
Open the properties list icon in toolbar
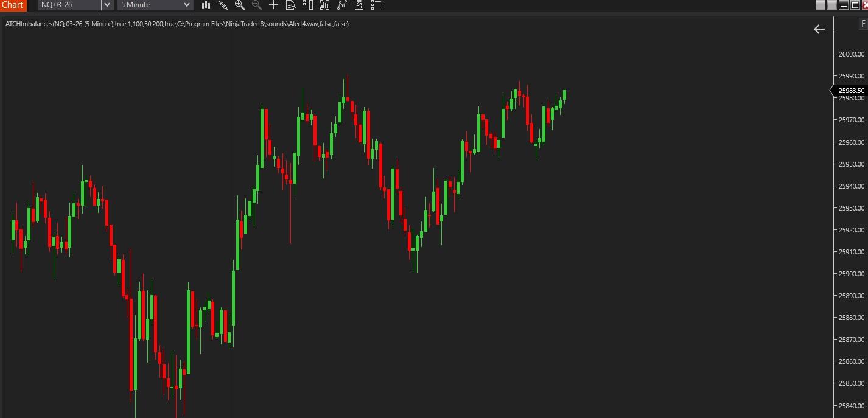[x=376, y=5]
